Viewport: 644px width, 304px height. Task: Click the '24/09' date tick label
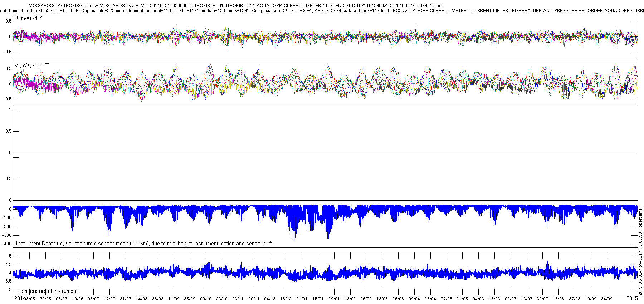coord(607,299)
